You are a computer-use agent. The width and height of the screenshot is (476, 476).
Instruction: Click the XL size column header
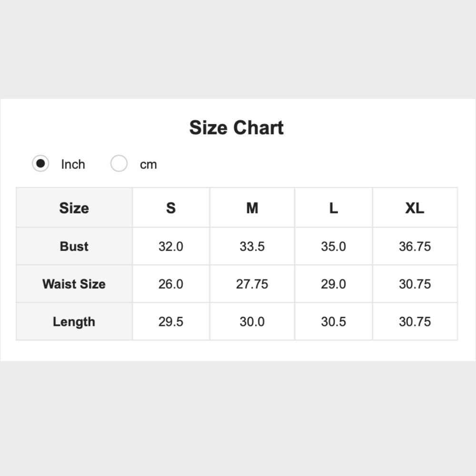[415, 208]
